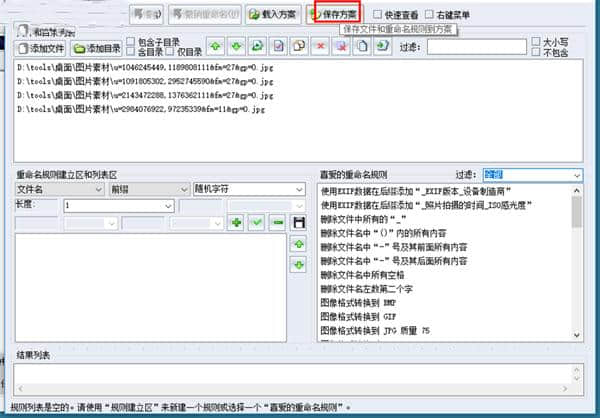
Task: Check 含目录 option
Action: point(131,51)
